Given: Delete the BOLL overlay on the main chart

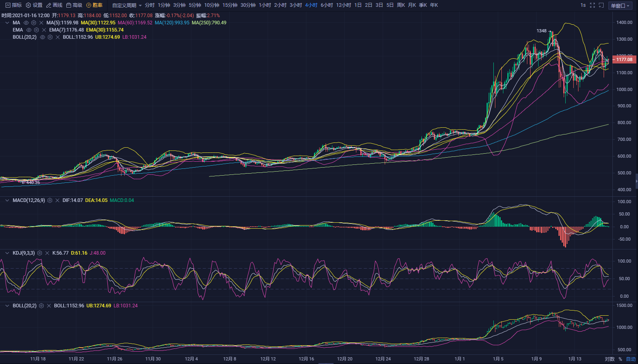Looking at the screenshot, I should [58, 37].
